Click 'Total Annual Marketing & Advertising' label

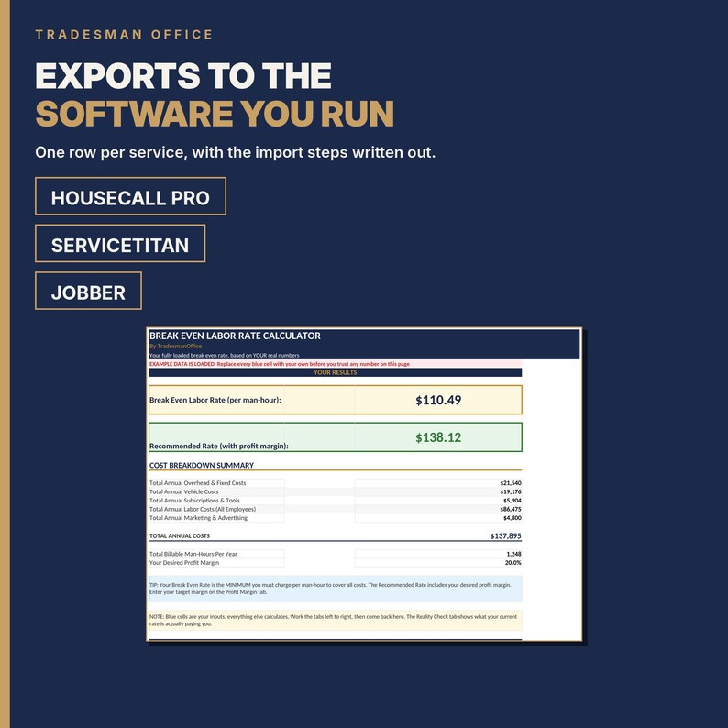pyautogui.click(x=198, y=518)
